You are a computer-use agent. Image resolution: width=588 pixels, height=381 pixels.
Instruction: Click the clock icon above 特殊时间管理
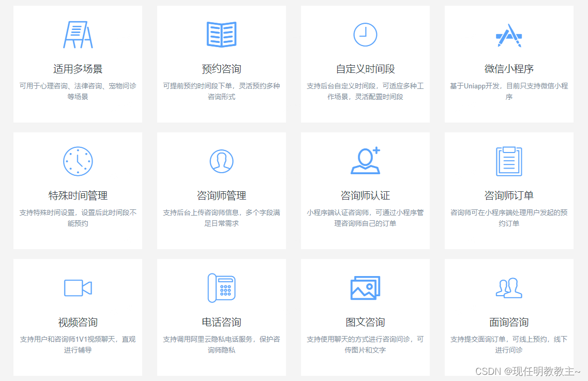click(78, 161)
